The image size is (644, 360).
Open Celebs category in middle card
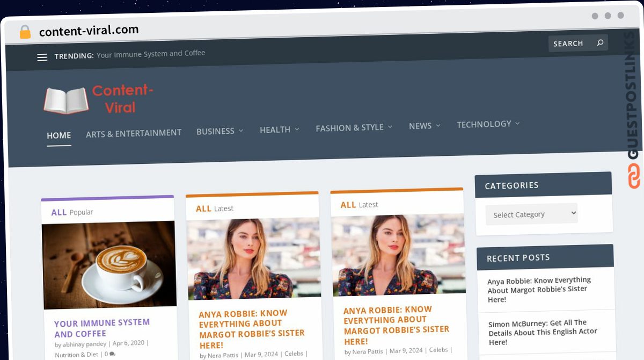pyautogui.click(x=294, y=354)
